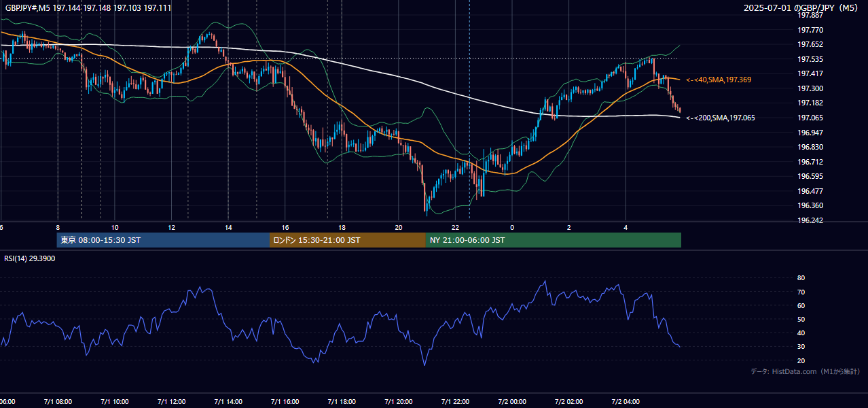Click price axis label 197.417
This screenshot has width=868, height=408.
pos(810,74)
